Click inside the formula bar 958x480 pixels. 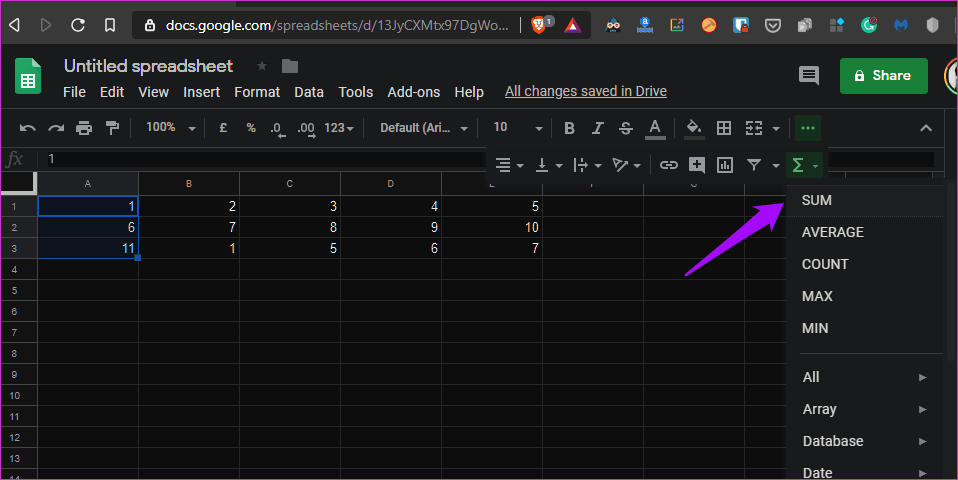266,159
